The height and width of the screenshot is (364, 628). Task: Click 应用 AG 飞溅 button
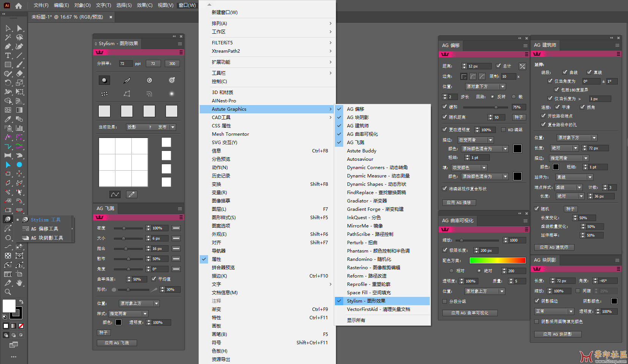tap(117, 343)
